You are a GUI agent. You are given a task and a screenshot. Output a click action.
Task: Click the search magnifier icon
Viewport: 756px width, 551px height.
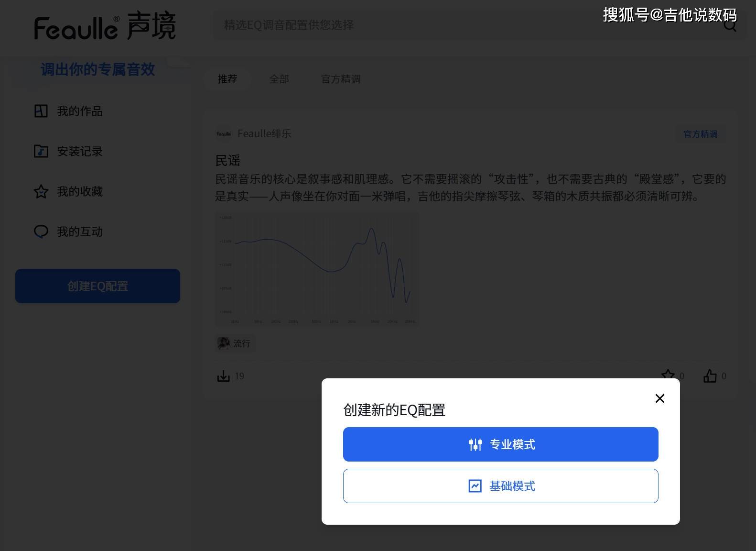[x=730, y=25]
